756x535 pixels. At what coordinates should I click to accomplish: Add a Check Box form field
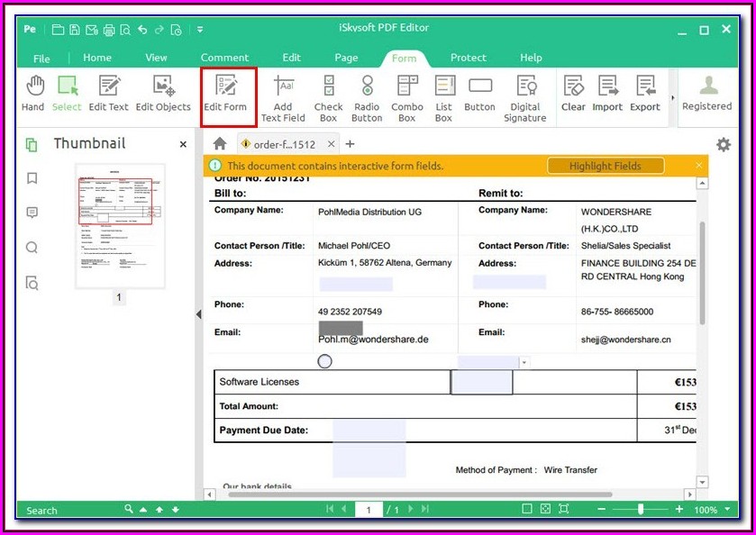tap(328, 97)
